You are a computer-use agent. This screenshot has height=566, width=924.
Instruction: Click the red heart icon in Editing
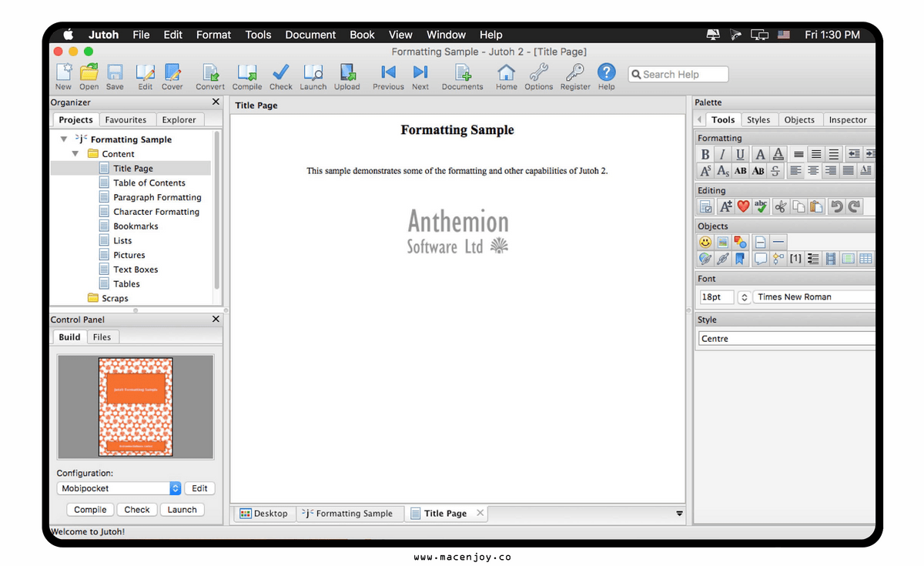[743, 206]
